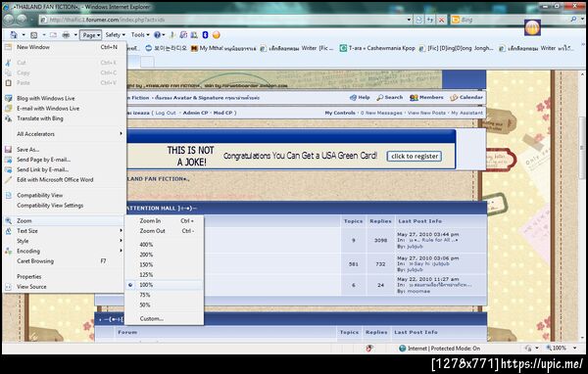Screen dimensions: 588x374
Task: Click the Home toolbar icon
Action: point(14,35)
